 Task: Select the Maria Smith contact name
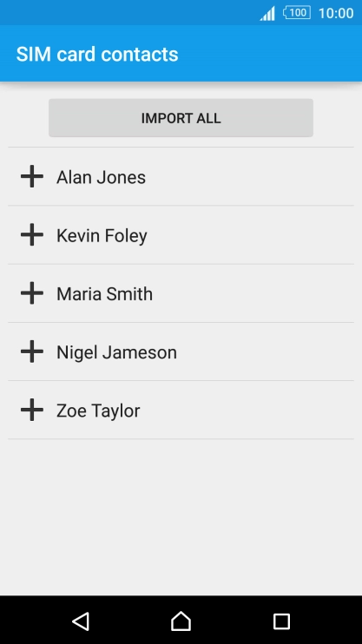tap(104, 294)
